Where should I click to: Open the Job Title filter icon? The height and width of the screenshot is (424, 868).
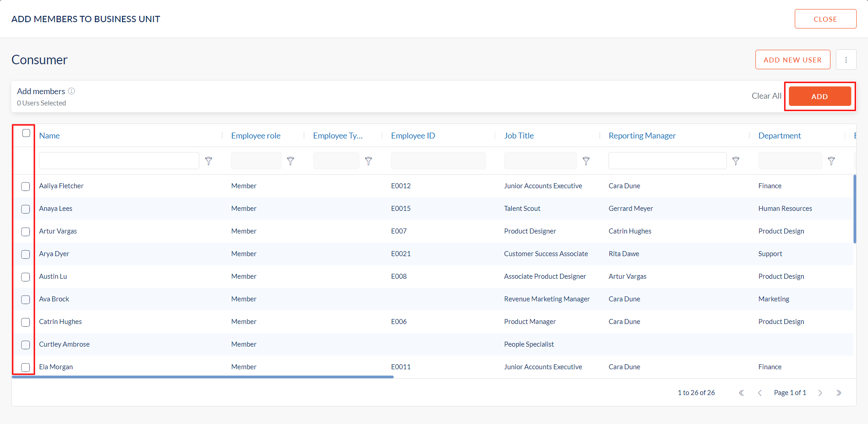(x=586, y=161)
